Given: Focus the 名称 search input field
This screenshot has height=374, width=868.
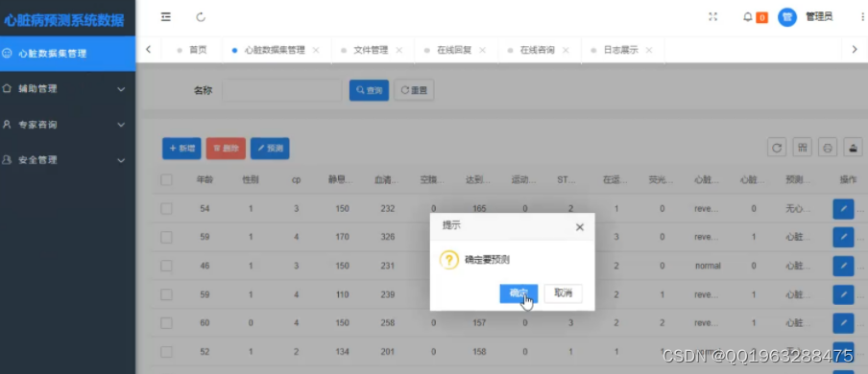Looking at the screenshot, I should (x=282, y=90).
